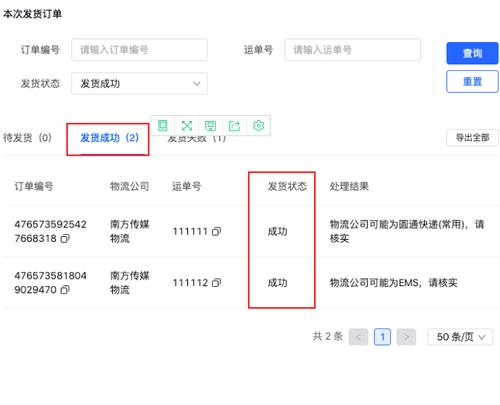Go to previous page arrow
This screenshot has height=405, width=500.
tap(358, 337)
